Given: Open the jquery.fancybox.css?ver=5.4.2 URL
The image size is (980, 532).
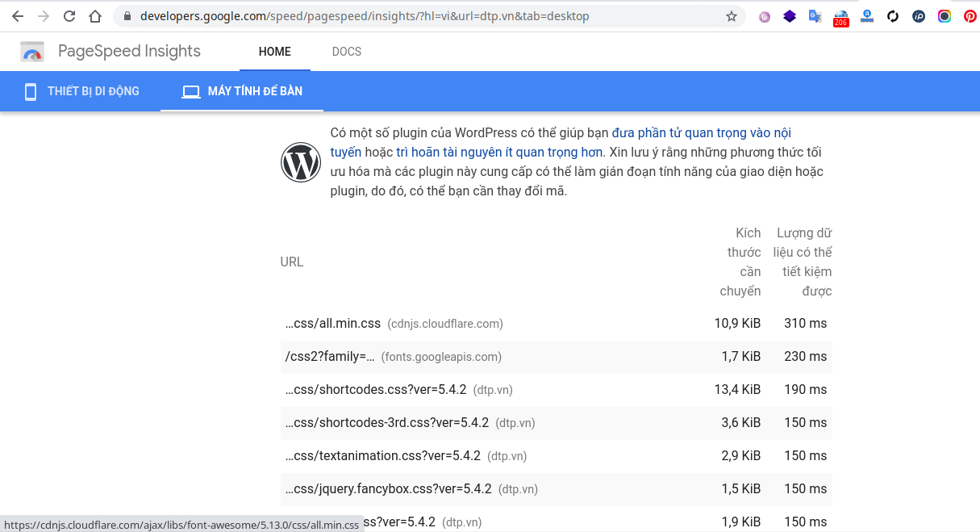Looking at the screenshot, I should tap(389, 488).
